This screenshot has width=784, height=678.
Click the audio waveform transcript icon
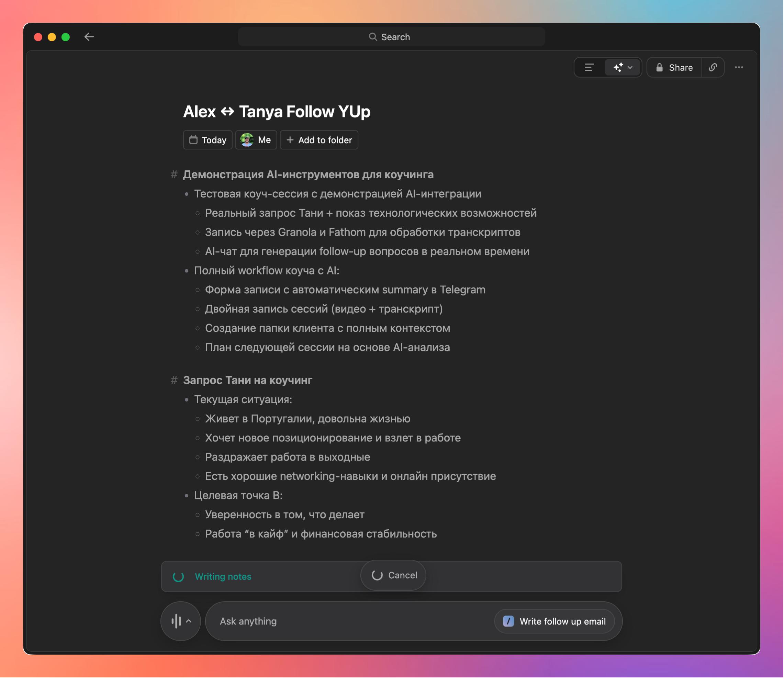click(176, 621)
